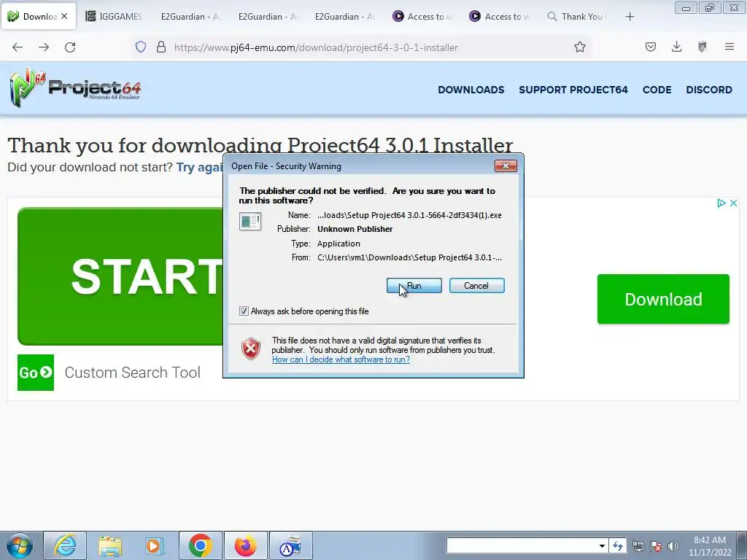
Task: Open the Windows Start menu orb
Action: pyautogui.click(x=20, y=545)
